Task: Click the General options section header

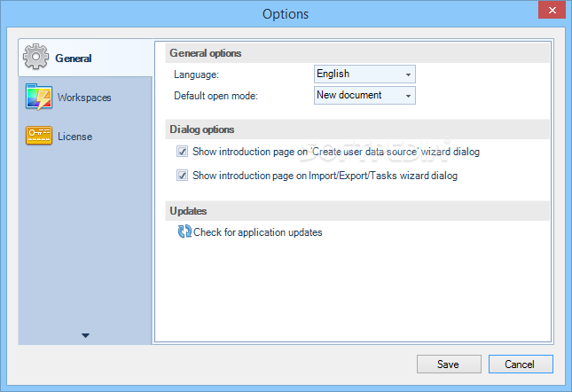Action: pos(206,53)
